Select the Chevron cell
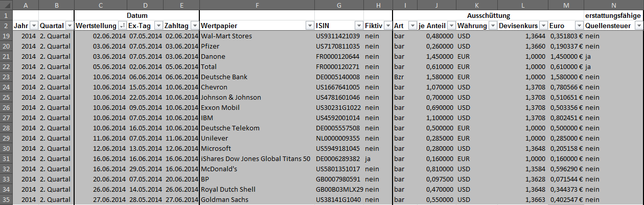The height and width of the screenshot is (205, 644). point(257,87)
